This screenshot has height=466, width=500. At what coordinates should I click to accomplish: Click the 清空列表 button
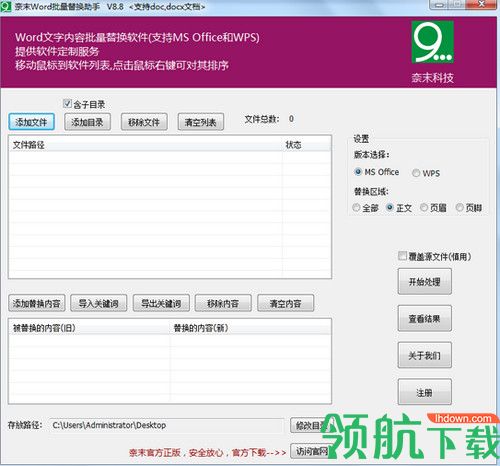point(201,122)
